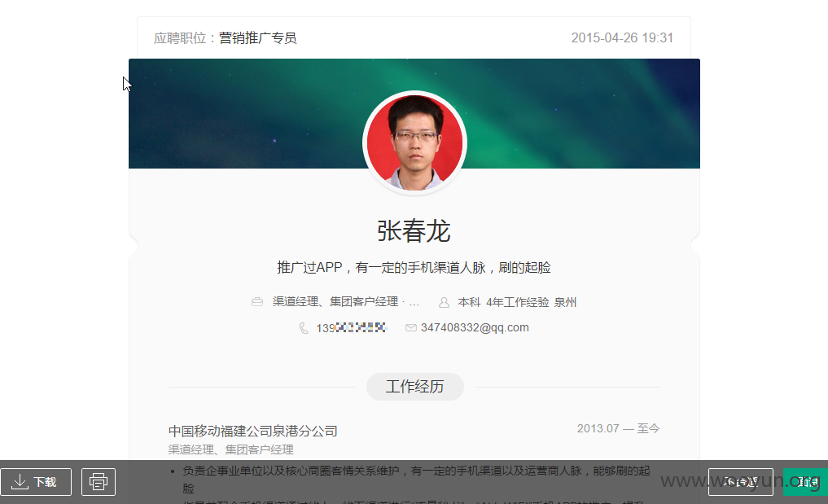Click the 下载 download button
Screen dimensions: 828x504
click(x=36, y=482)
